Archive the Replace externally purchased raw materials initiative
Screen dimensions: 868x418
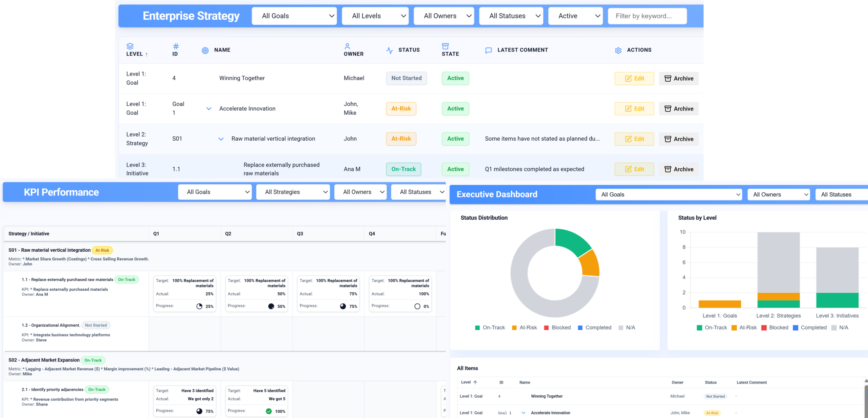[678, 169]
